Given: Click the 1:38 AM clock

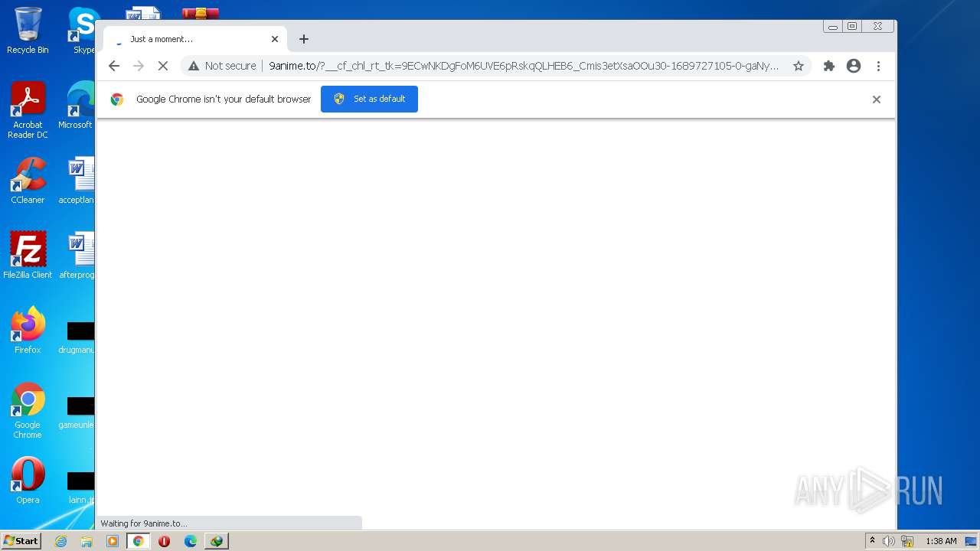Looking at the screenshot, I should tap(941, 541).
